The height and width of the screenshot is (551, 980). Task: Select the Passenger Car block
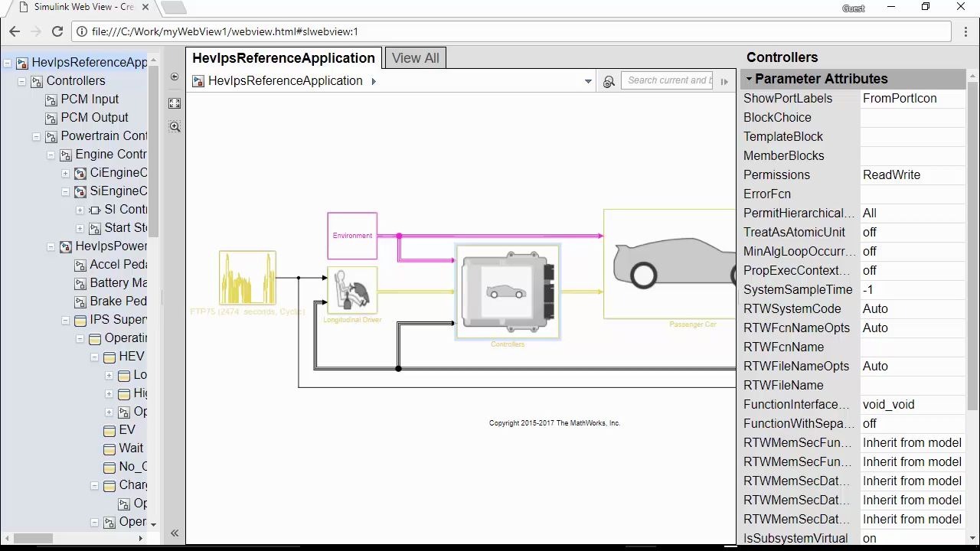coord(670,264)
